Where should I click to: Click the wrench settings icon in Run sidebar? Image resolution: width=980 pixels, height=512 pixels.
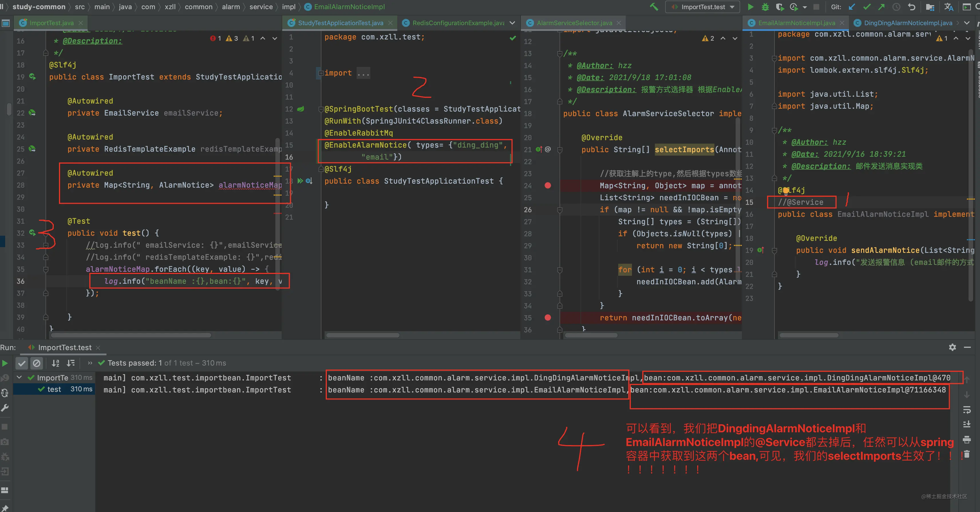[x=5, y=408]
